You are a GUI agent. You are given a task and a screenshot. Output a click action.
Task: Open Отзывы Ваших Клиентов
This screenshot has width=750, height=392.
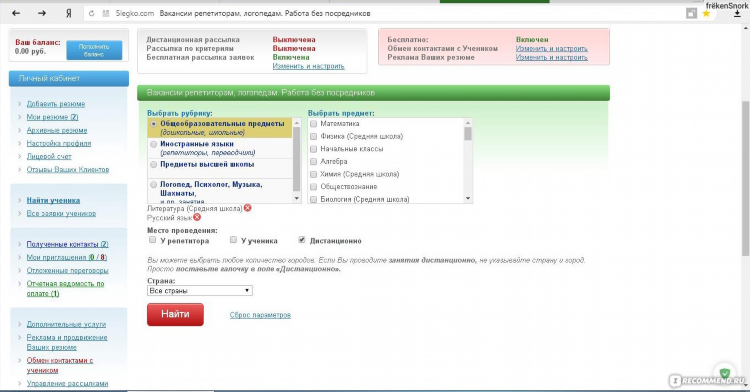[68, 169]
